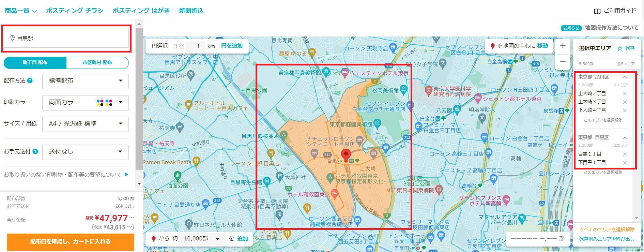644x252 pixels.
Task: Click the ブルーボトルコーヒー cafe map icon
Action: [188, 104]
